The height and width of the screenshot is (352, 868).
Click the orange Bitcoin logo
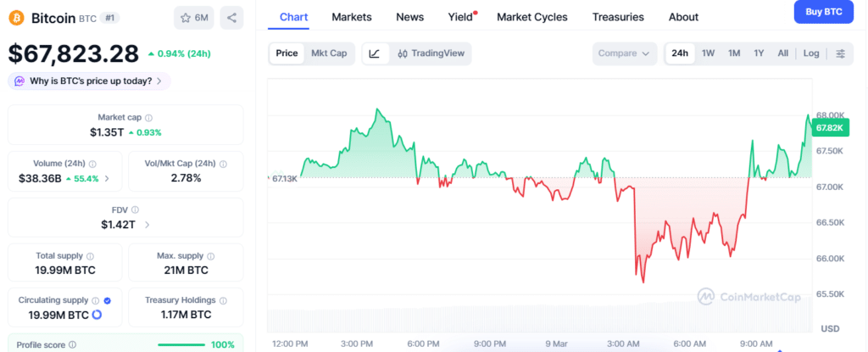(x=16, y=18)
